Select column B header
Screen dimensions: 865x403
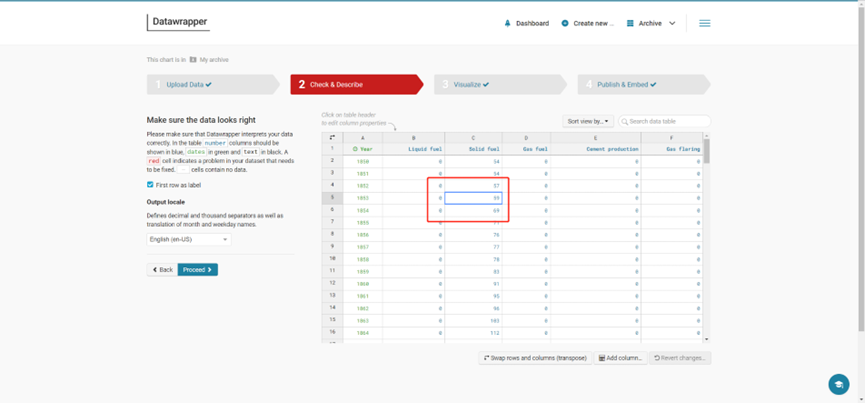[x=414, y=138]
